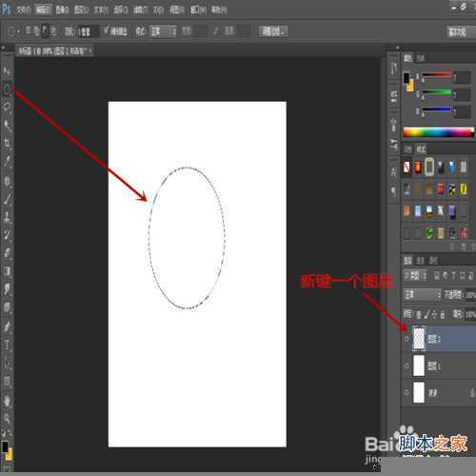The width and height of the screenshot is (476, 476).
Task: Choose the Subtract from Selection mode icon
Action: click(46, 30)
